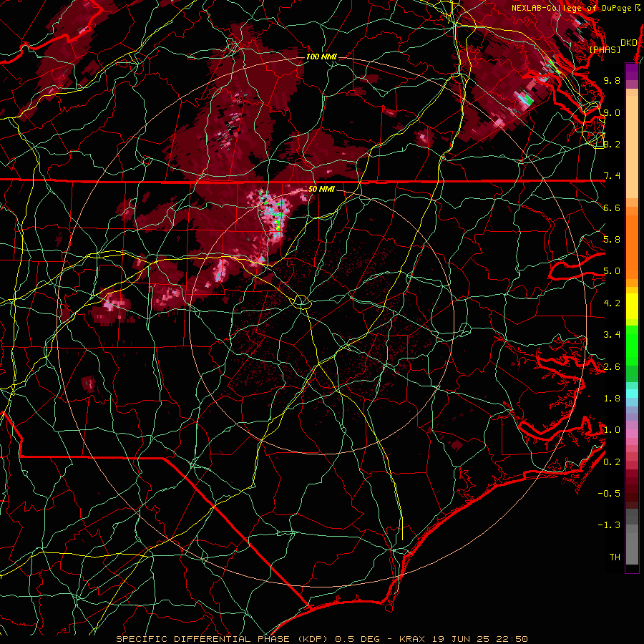Click the 100 NMI range ring label

click(321, 57)
